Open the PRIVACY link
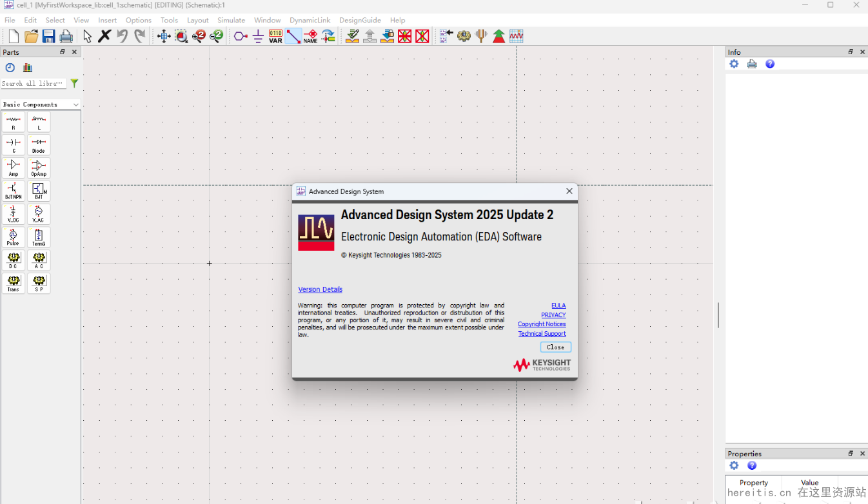 pos(553,315)
